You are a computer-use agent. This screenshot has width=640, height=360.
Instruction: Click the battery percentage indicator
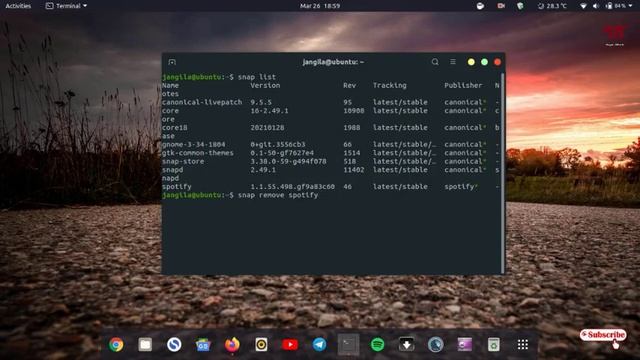pos(616,6)
